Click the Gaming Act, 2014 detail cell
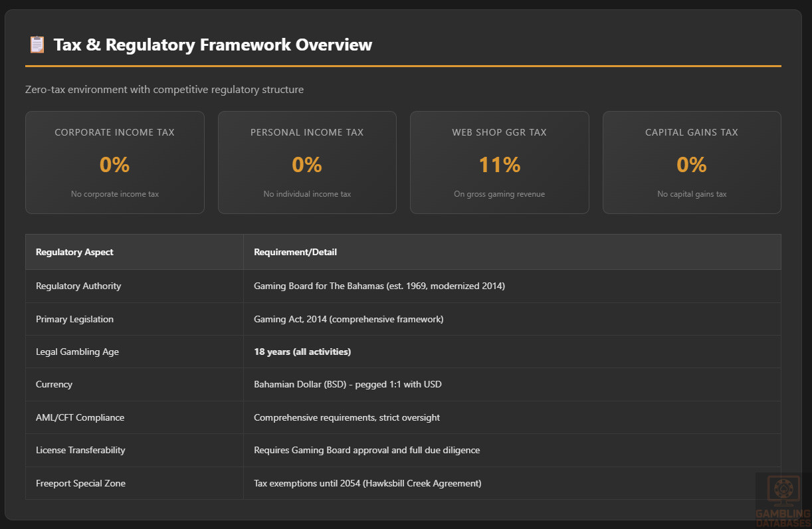Image resolution: width=812 pixels, height=529 pixels. (348, 319)
